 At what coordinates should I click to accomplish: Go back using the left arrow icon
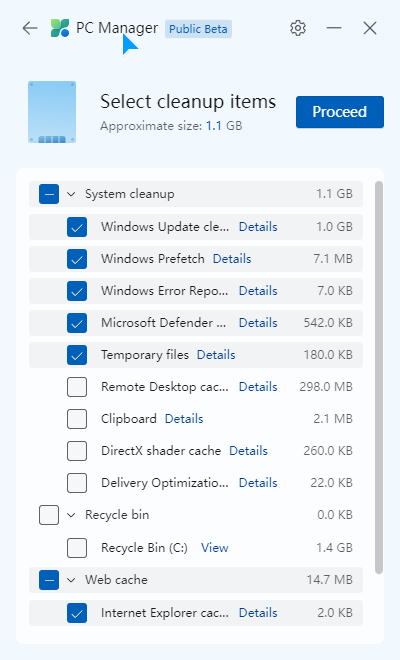(30, 28)
